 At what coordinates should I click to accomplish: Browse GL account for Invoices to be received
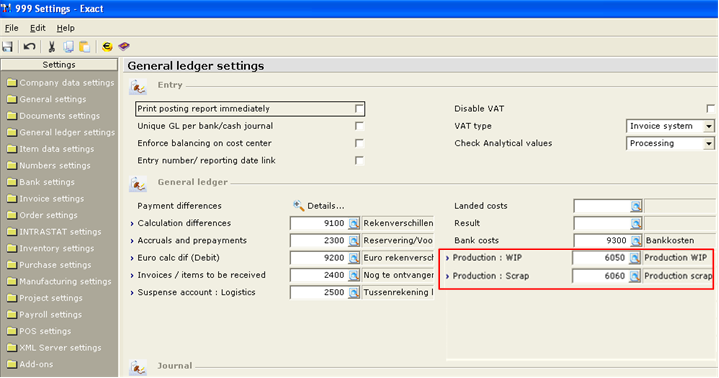point(354,275)
